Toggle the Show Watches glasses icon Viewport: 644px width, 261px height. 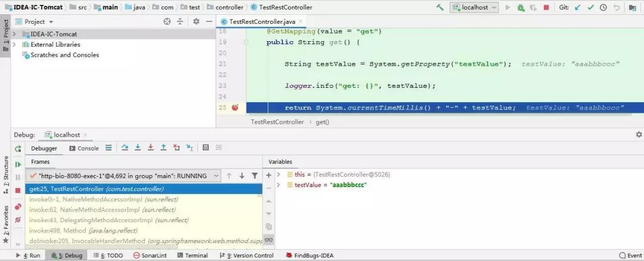(268, 239)
